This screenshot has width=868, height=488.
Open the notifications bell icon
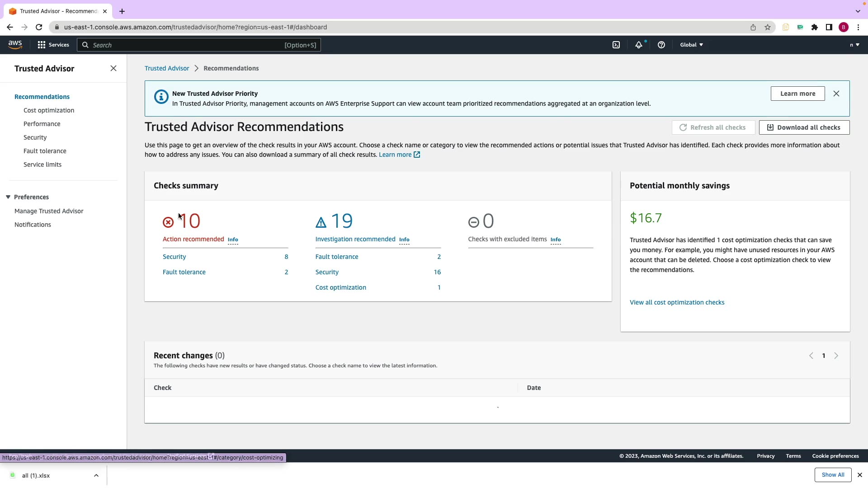click(638, 45)
